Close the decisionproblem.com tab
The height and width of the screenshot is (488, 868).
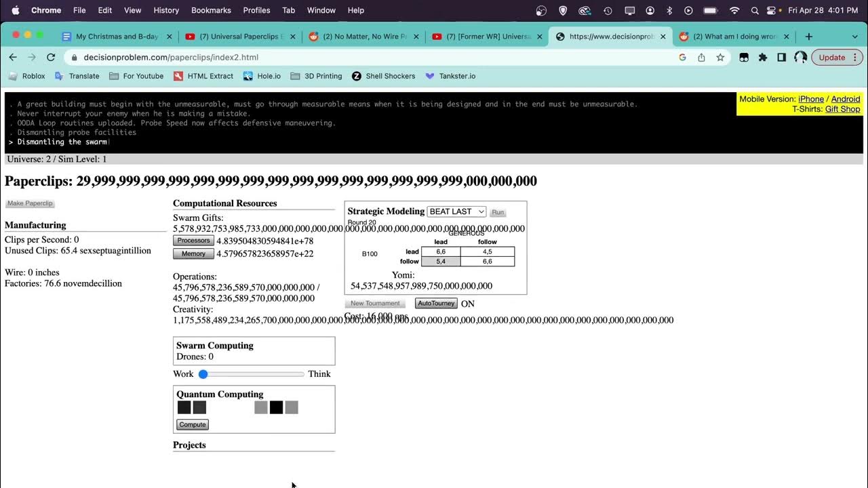click(663, 37)
